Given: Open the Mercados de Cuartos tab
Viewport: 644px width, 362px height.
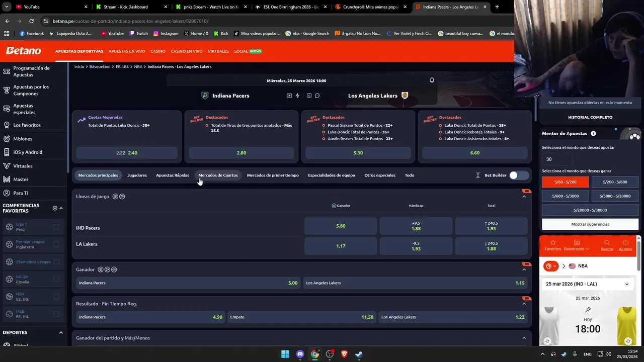Looking at the screenshot, I should click(x=218, y=175).
